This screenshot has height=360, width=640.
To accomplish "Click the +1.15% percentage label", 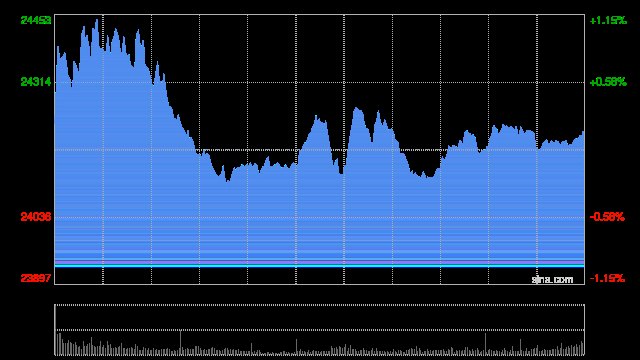I will (x=608, y=20).
